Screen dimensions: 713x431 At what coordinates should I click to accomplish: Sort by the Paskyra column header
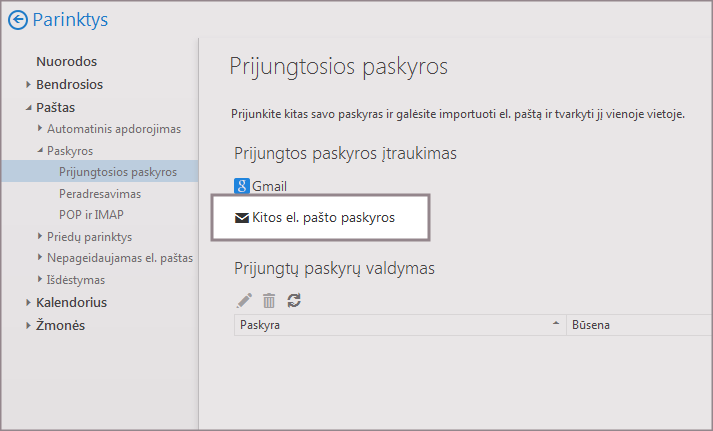pos(395,325)
